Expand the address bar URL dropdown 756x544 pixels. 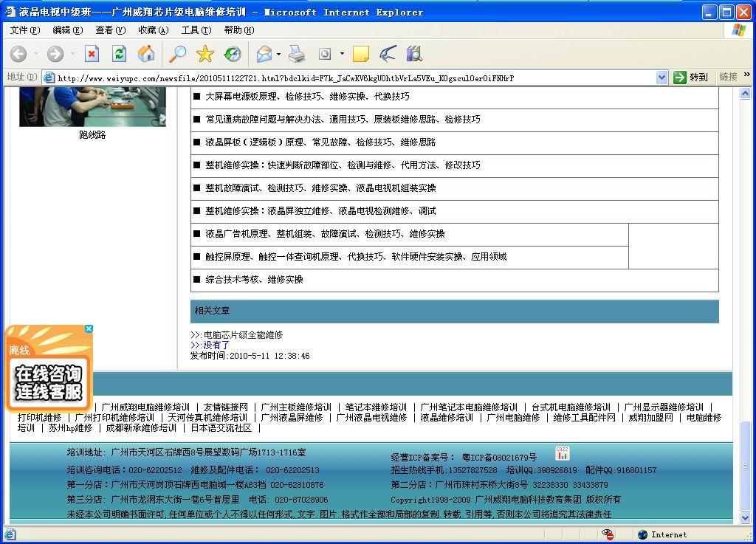661,78
